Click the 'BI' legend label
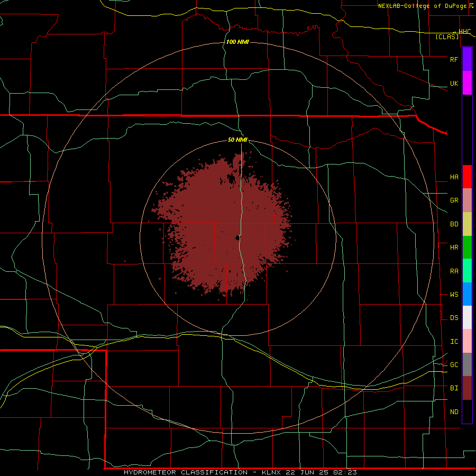This screenshot has width=476, height=476. click(x=454, y=388)
